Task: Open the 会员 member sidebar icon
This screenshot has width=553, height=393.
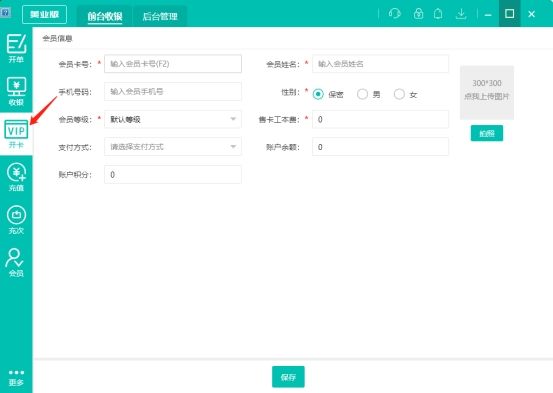Action: tap(16, 263)
